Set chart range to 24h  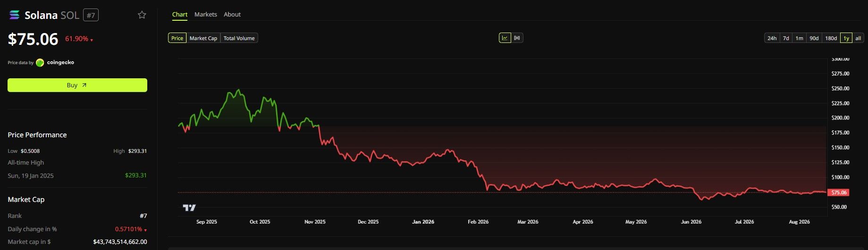click(772, 38)
